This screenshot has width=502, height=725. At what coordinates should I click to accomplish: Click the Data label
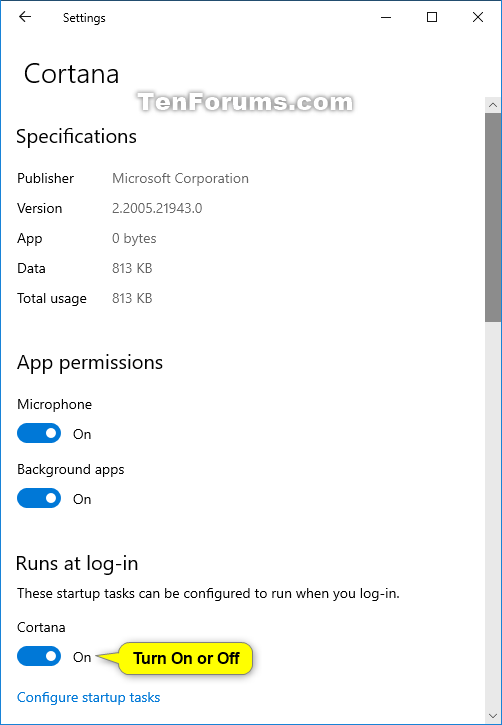click(31, 269)
